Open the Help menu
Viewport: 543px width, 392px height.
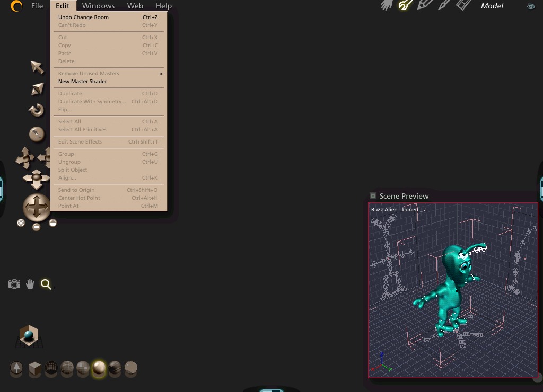pyautogui.click(x=164, y=6)
